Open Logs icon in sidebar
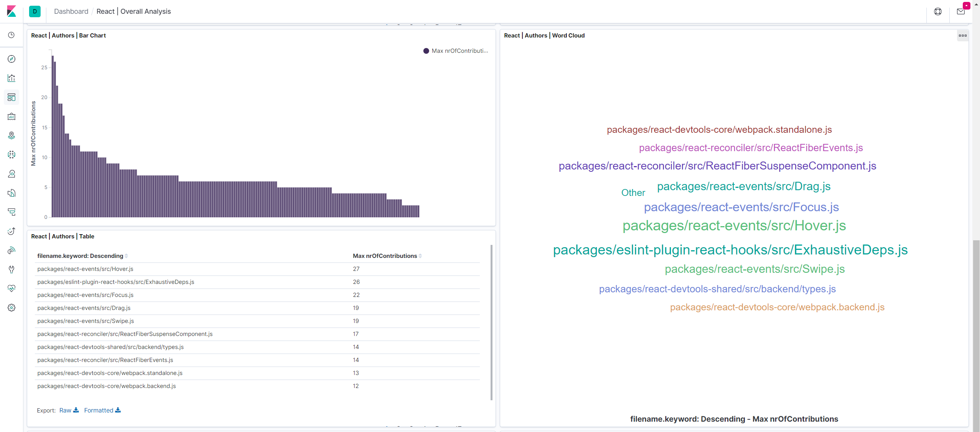The width and height of the screenshot is (980, 432). click(11, 193)
